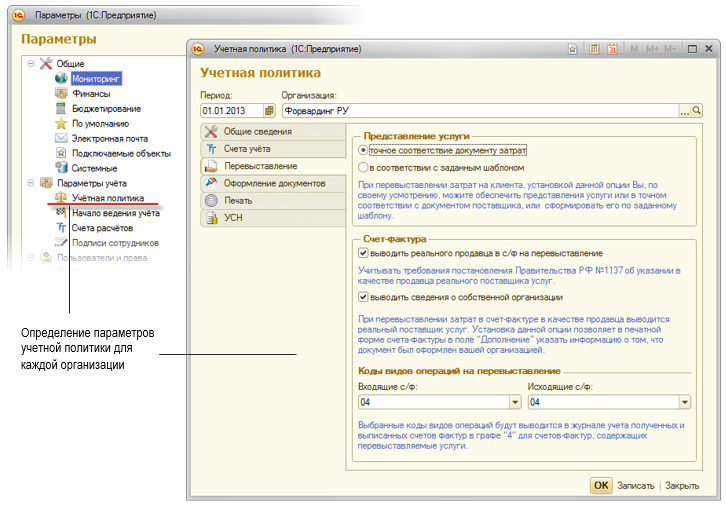Select Финансы in the parameters tree

click(91, 94)
